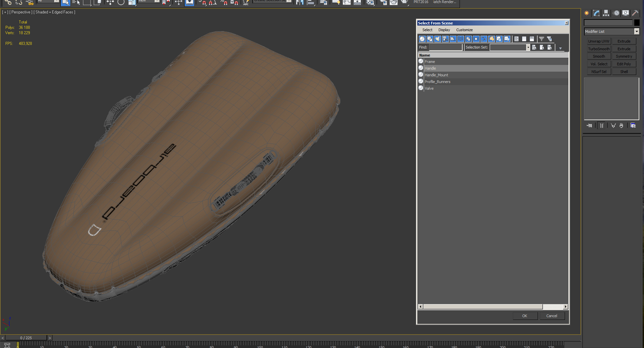Select Handle_Mount object in list
Image resolution: width=644 pixels, height=348 pixels.
click(x=493, y=75)
